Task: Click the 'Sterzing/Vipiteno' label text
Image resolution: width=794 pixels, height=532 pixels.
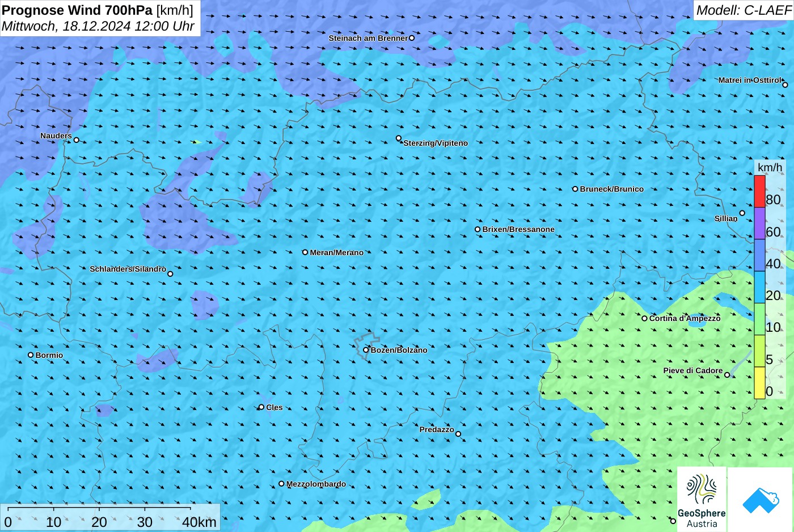Action: (436, 143)
